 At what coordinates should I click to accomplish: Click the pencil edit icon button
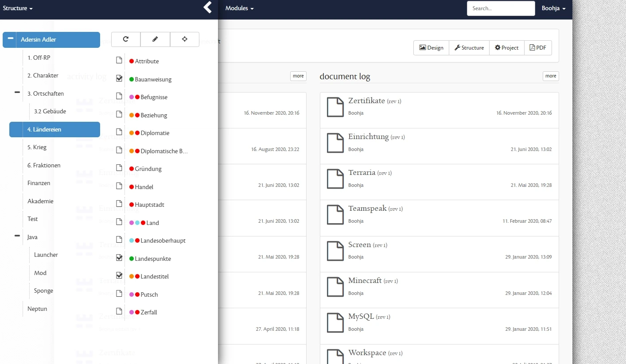click(x=155, y=39)
